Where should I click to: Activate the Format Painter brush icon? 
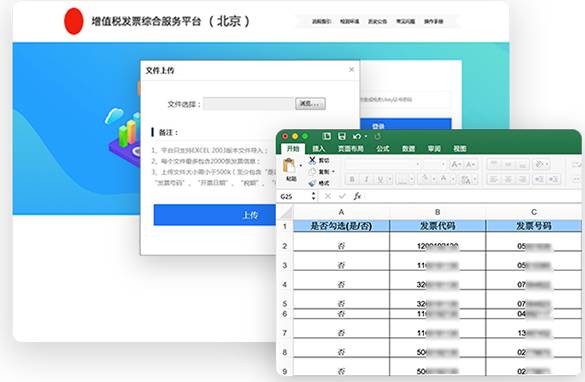[x=312, y=183]
